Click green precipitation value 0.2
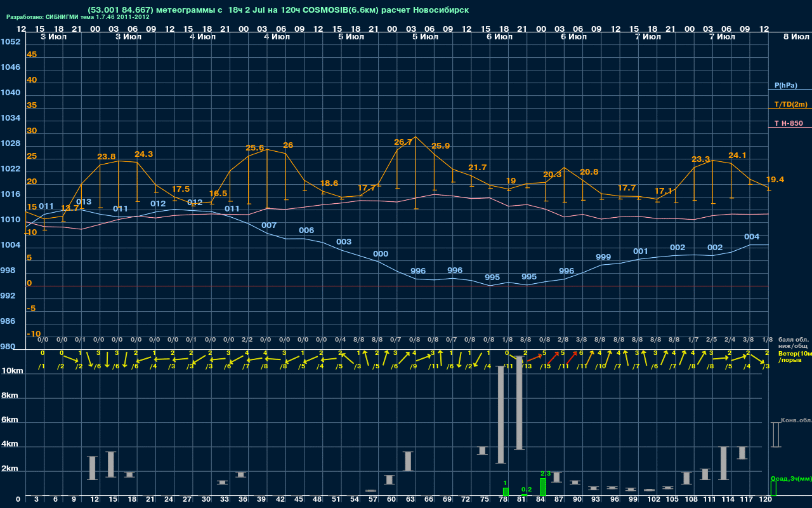This screenshot has height=508, width=812. [x=527, y=490]
